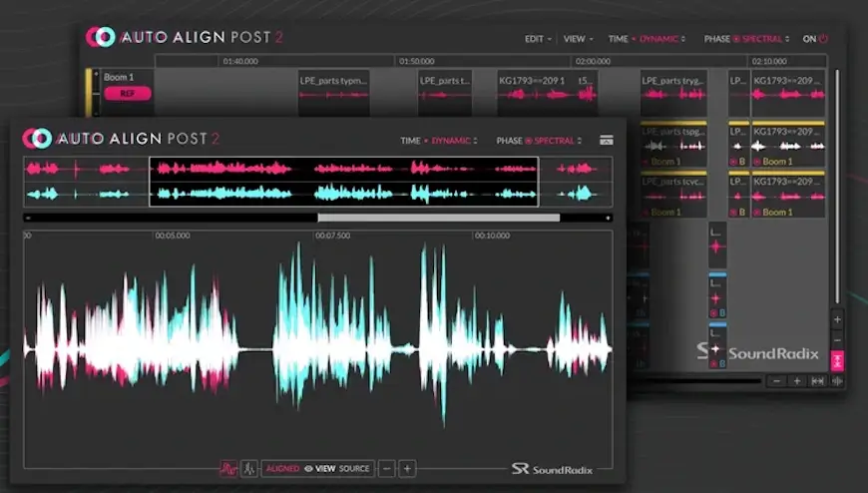Click 01:40.000 on back window timeline ruler

[240, 62]
